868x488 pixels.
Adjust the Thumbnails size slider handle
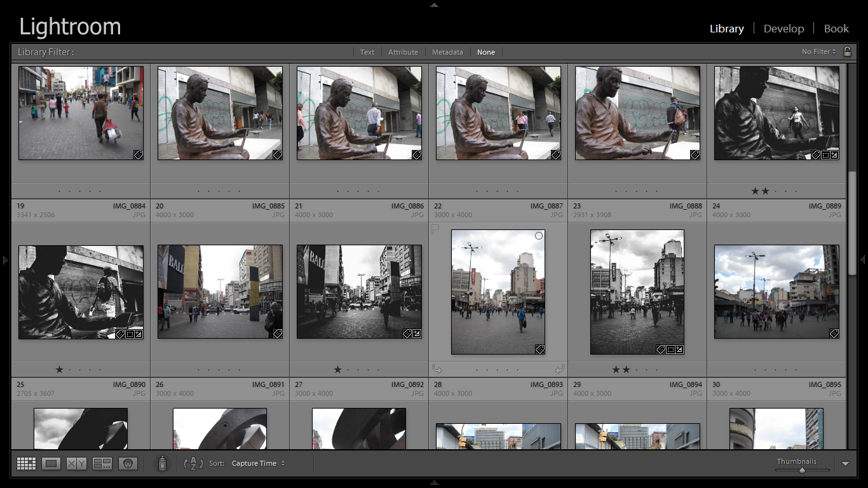coord(802,470)
